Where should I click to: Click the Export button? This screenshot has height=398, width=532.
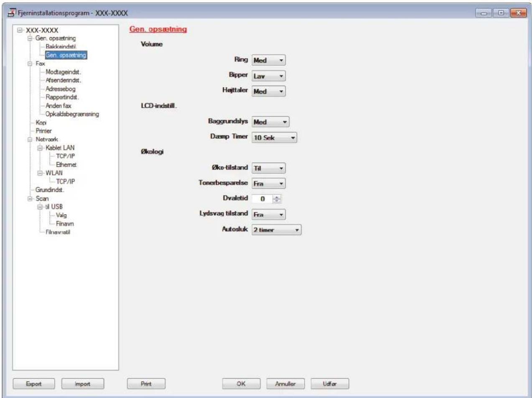[x=34, y=384]
